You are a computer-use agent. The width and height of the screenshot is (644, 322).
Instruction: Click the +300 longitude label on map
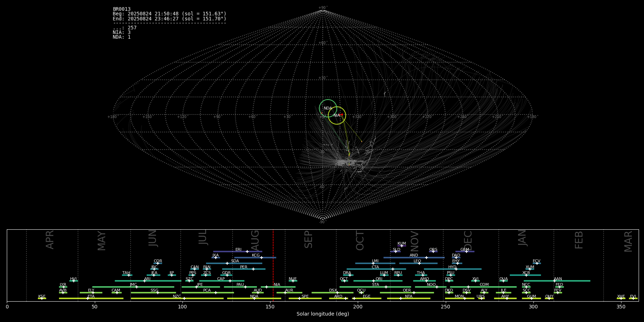click(392, 117)
